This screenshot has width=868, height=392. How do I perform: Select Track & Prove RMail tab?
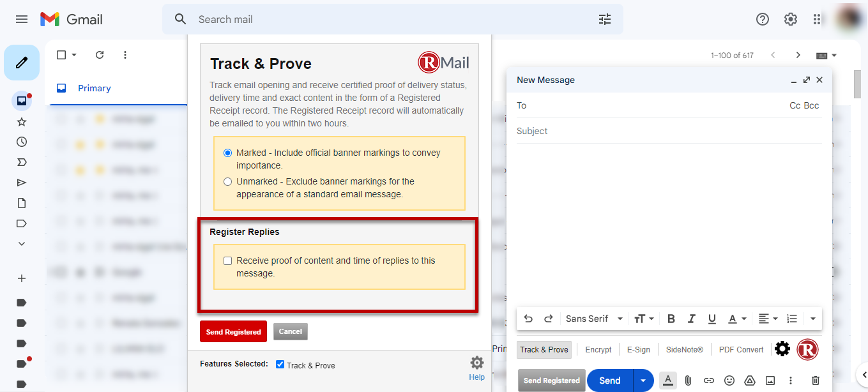click(544, 349)
